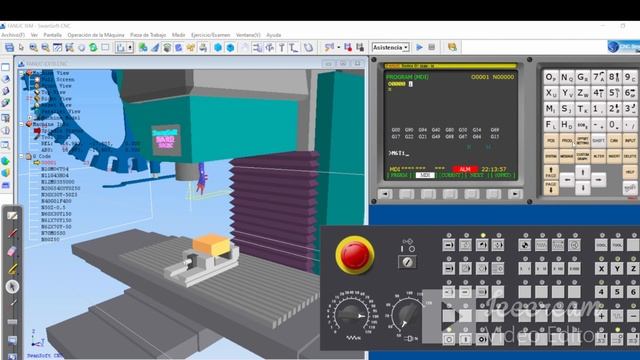The image size is (640, 360).
Task: Click the RESET key on the keypad
Action: (x=630, y=188)
